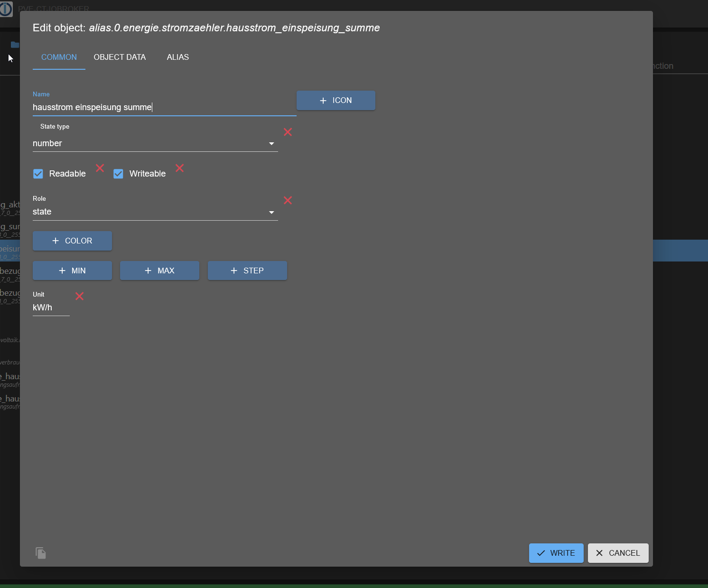The height and width of the screenshot is (588, 708).
Task: Add an icon to the object
Action: pos(335,100)
